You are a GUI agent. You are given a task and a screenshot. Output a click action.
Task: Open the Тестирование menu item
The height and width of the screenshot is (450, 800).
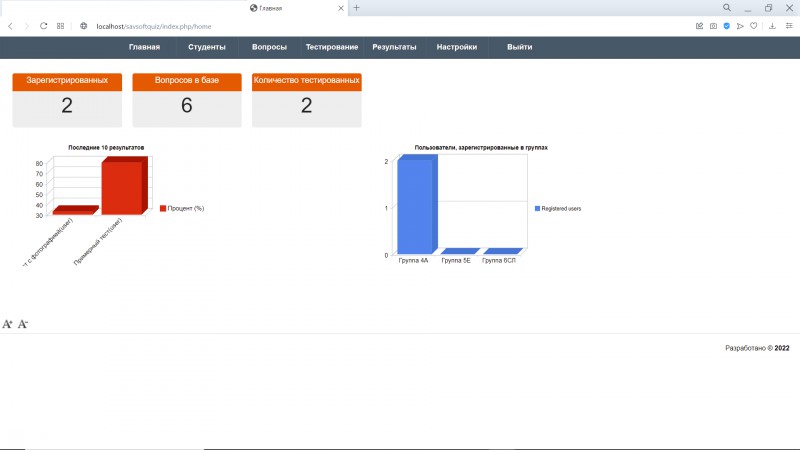332,47
